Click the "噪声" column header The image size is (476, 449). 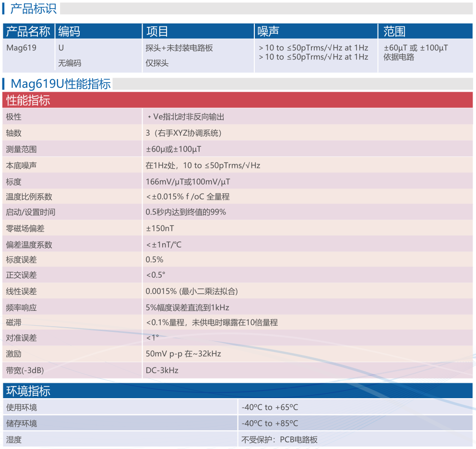[x=268, y=31]
